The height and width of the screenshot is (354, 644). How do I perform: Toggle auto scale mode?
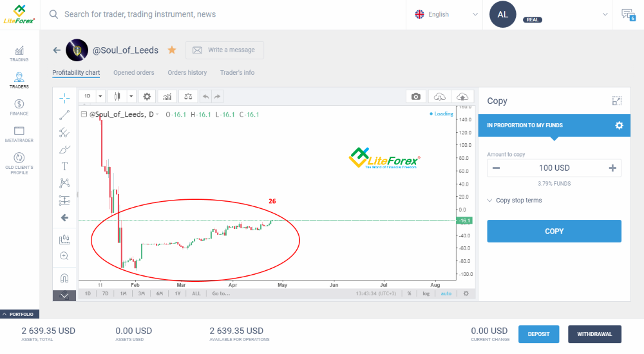coord(446,293)
